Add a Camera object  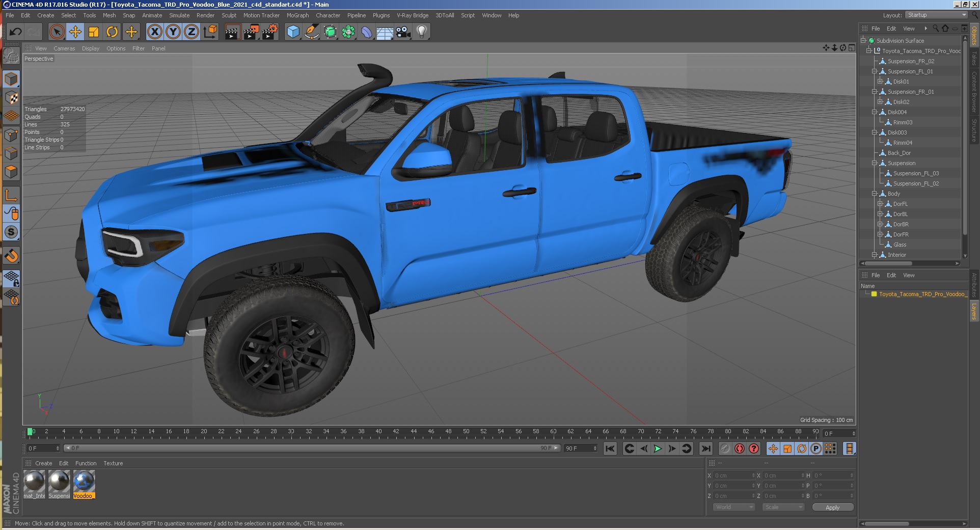pyautogui.click(x=403, y=32)
